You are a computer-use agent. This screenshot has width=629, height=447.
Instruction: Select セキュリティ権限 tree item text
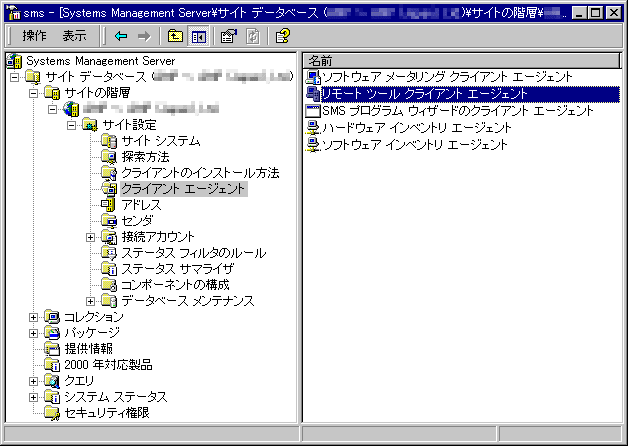pyautogui.click(x=107, y=413)
